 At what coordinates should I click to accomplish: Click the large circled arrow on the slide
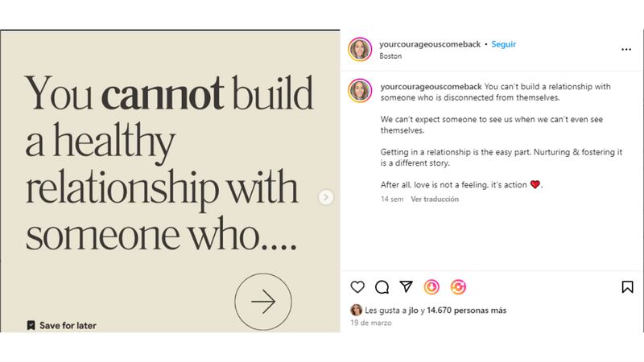pyautogui.click(x=262, y=302)
